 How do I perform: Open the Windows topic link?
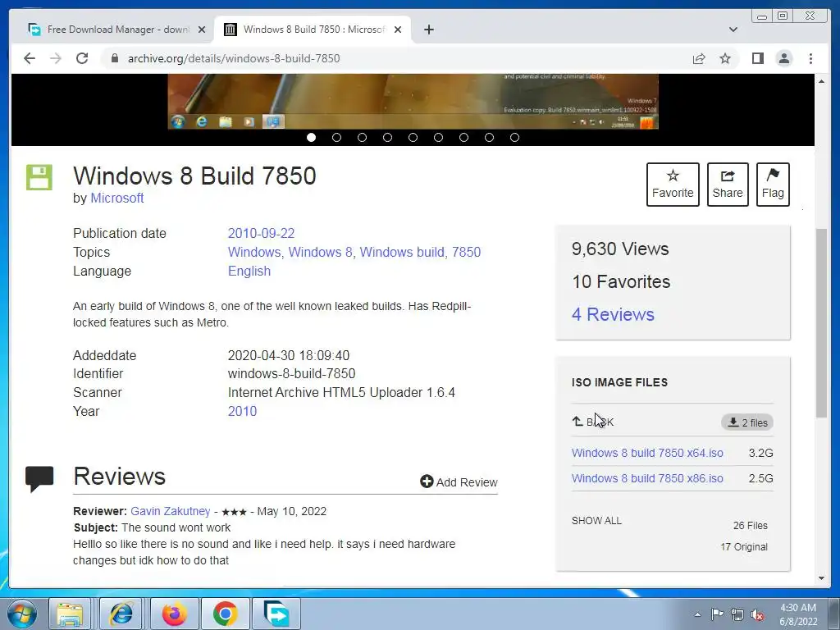254,253
